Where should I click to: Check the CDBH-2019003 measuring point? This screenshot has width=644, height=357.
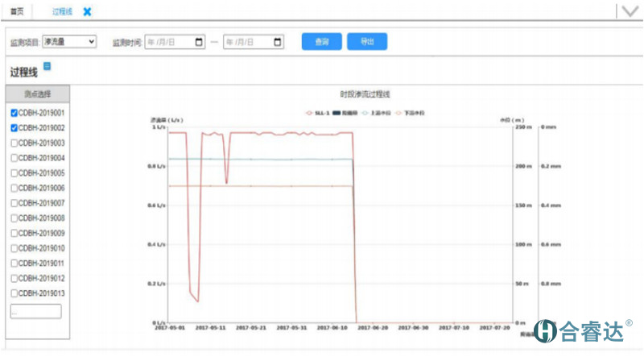point(14,143)
